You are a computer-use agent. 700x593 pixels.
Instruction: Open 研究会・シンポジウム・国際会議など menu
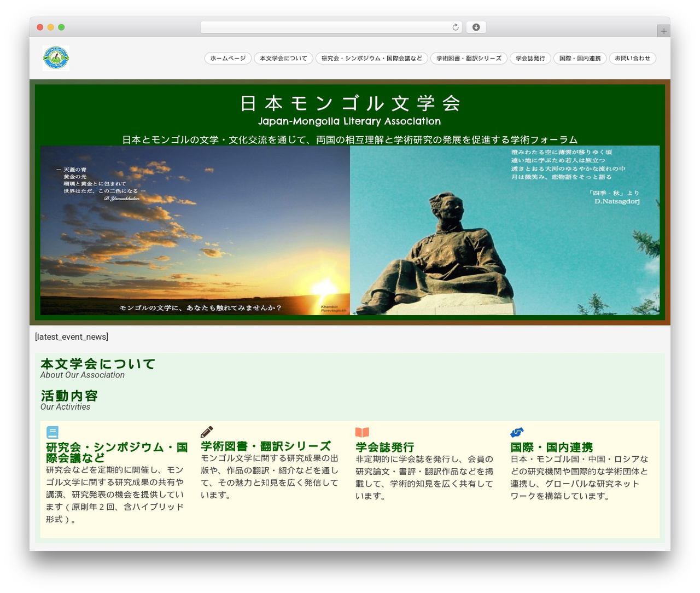pyautogui.click(x=372, y=58)
